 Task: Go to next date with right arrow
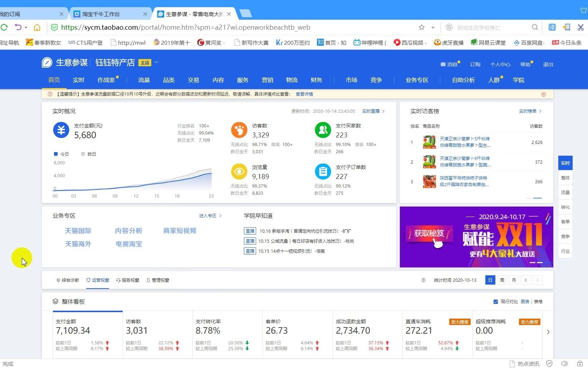[537, 280]
